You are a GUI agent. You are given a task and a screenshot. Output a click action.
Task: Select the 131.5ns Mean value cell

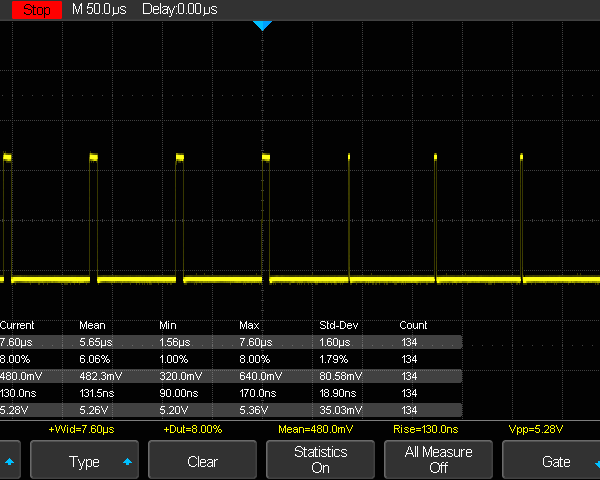(97, 393)
